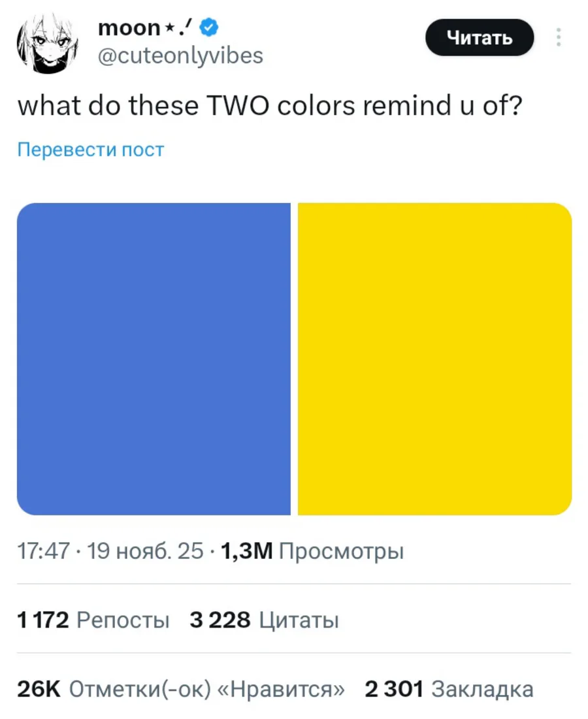Open the @cuteonlyvibes handle link
588x719 pixels.
coord(180,56)
